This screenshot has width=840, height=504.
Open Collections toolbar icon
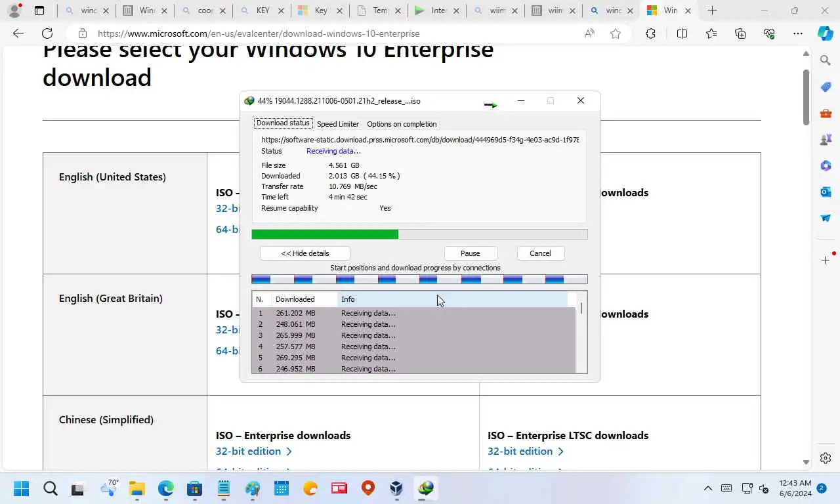click(x=740, y=33)
